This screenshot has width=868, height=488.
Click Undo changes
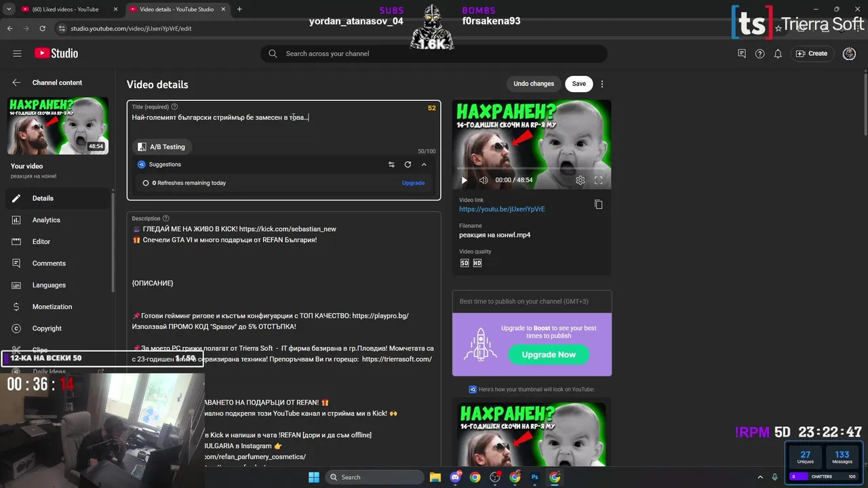coord(534,84)
